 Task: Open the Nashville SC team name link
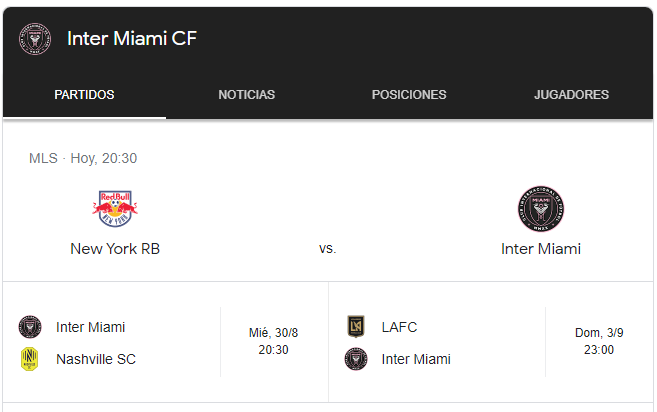click(x=96, y=359)
